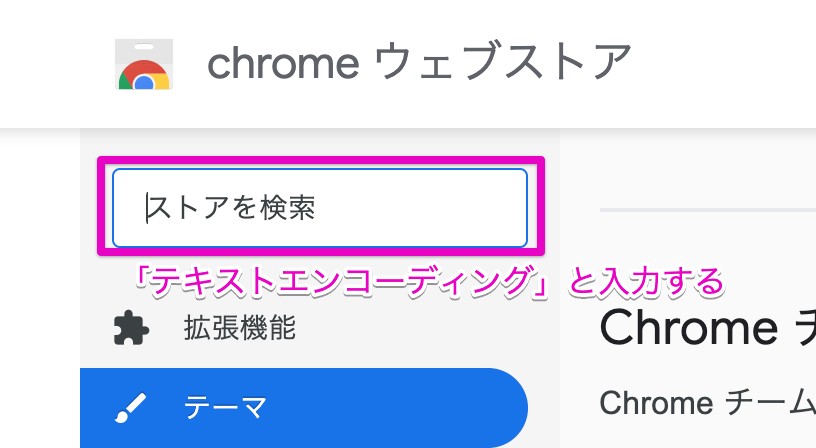Click the magenta highlight border around the search box

320,160
